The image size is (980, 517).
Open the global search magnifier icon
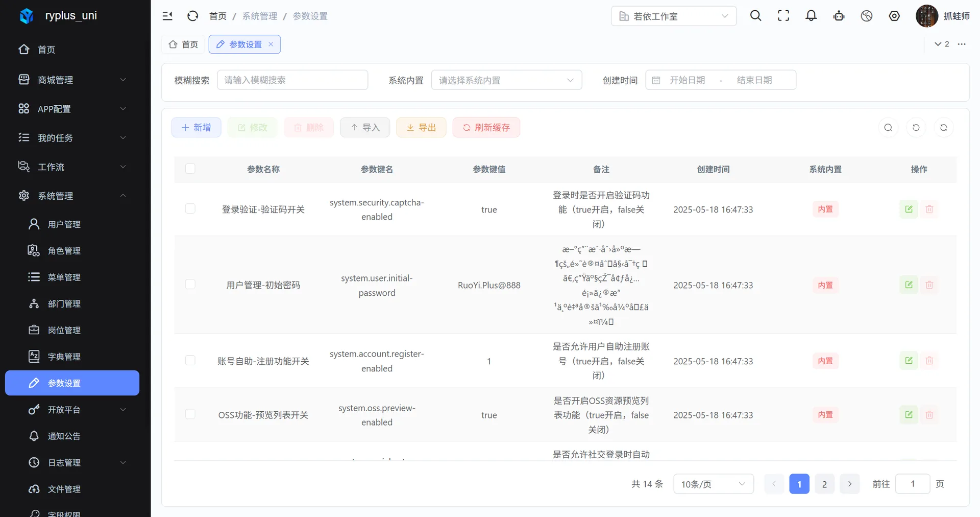point(756,16)
